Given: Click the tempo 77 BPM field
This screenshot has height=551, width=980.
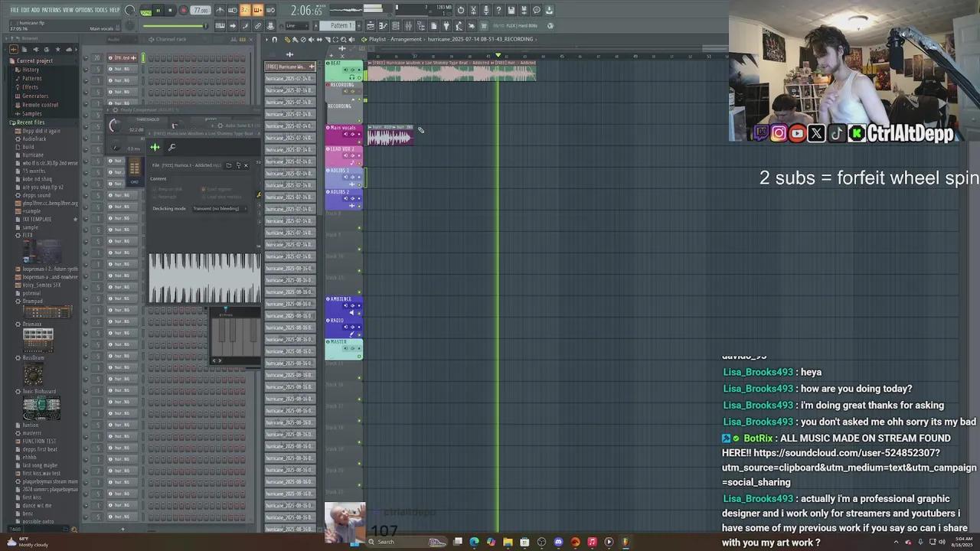Looking at the screenshot, I should point(200,11).
